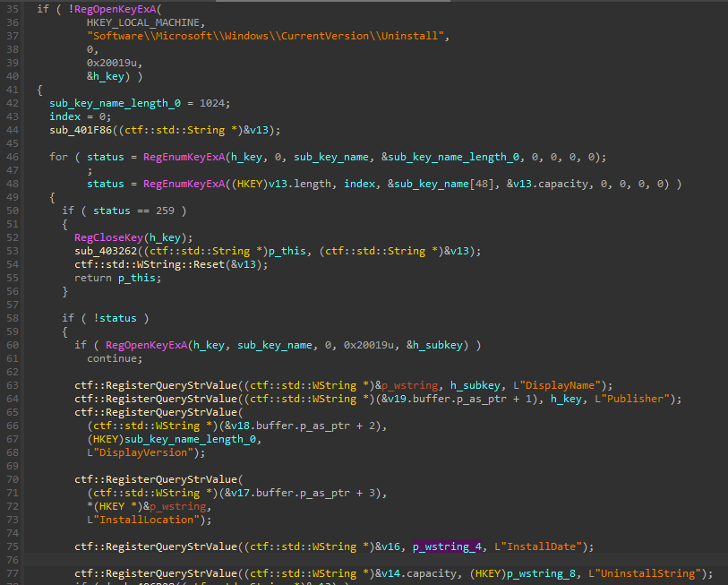Select sub_key_name_length_0 variable on line 42
This screenshot has height=585, width=728.
point(116,103)
